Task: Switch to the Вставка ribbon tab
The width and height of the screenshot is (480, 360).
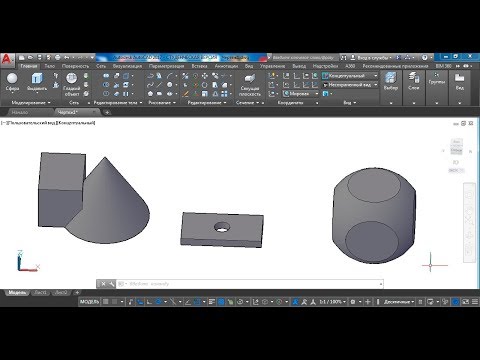Action: click(199, 66)
